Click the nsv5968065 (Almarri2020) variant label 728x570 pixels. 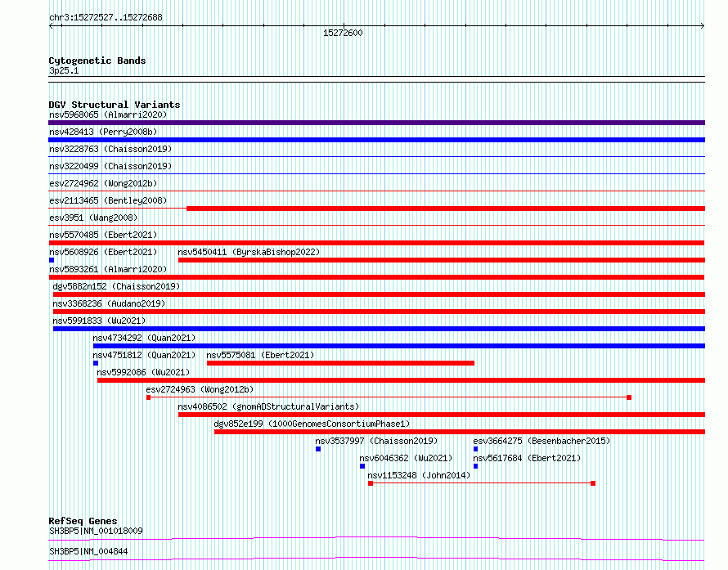coord(108,114)
